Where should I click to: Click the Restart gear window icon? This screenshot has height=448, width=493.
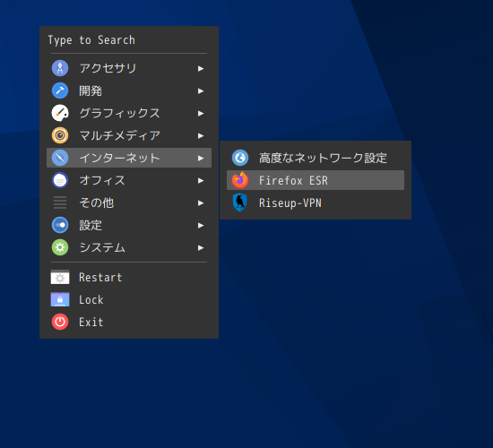point(60,277)
